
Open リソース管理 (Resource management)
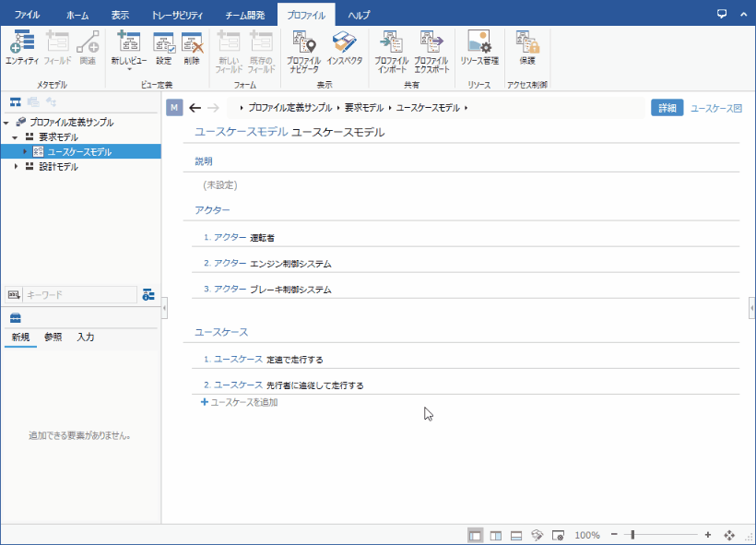click(x=478, y=48)
